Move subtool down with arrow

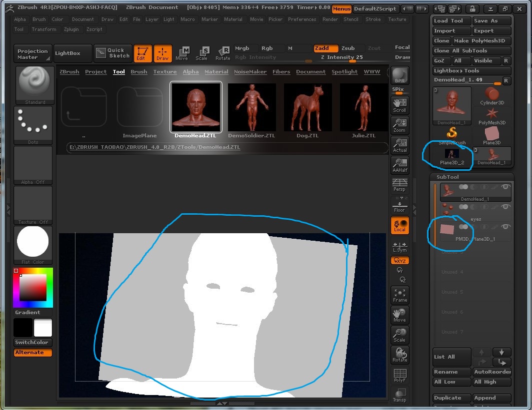[501, 353]
